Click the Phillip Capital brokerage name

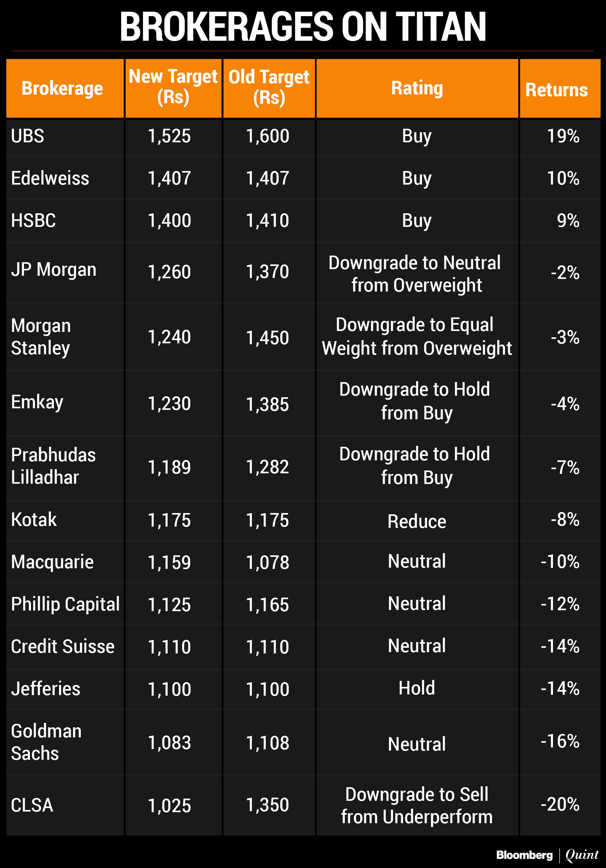(x=65, y=604)
